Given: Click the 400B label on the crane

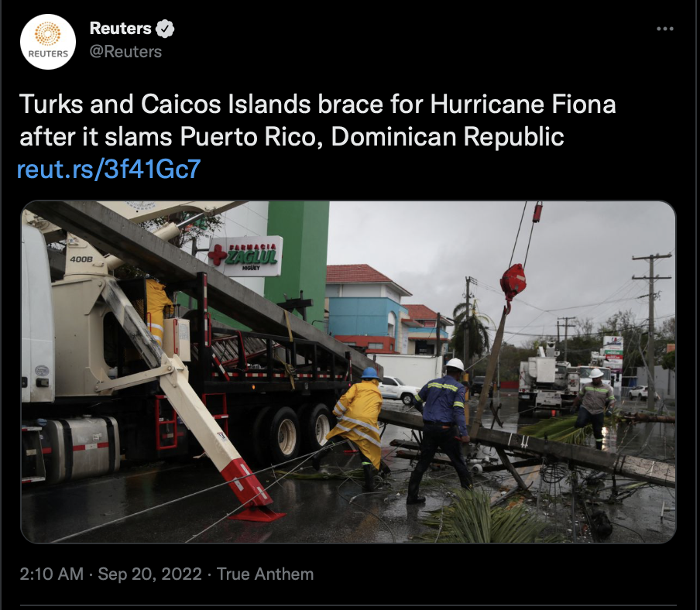Looking at the screenshot, I should 81,259.
